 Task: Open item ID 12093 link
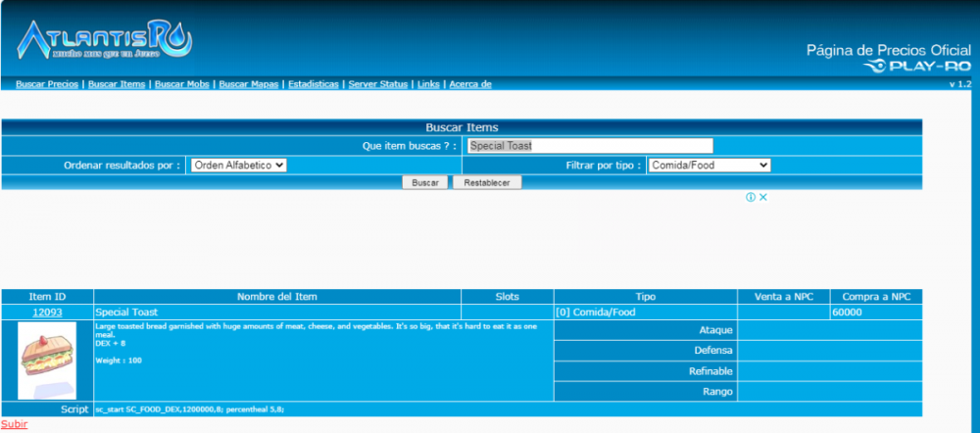[x=48, y=313]
